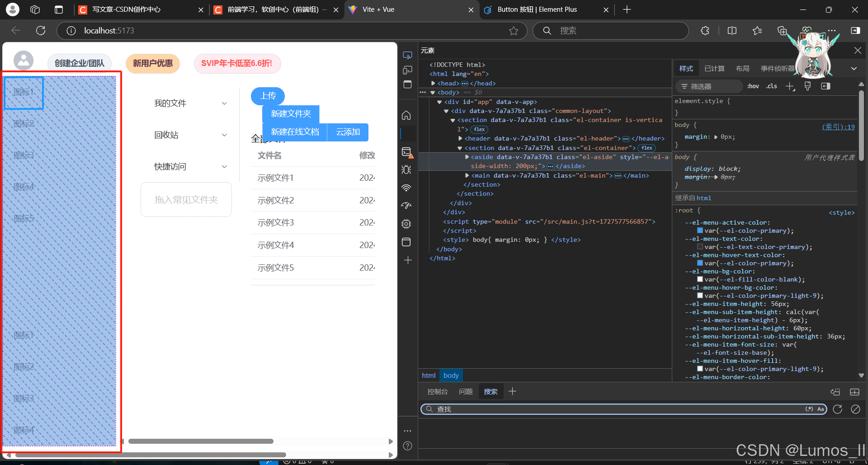Toggle the :hov element state panel
This screenshot has height=465, width=868.
(x=753, y=86)
